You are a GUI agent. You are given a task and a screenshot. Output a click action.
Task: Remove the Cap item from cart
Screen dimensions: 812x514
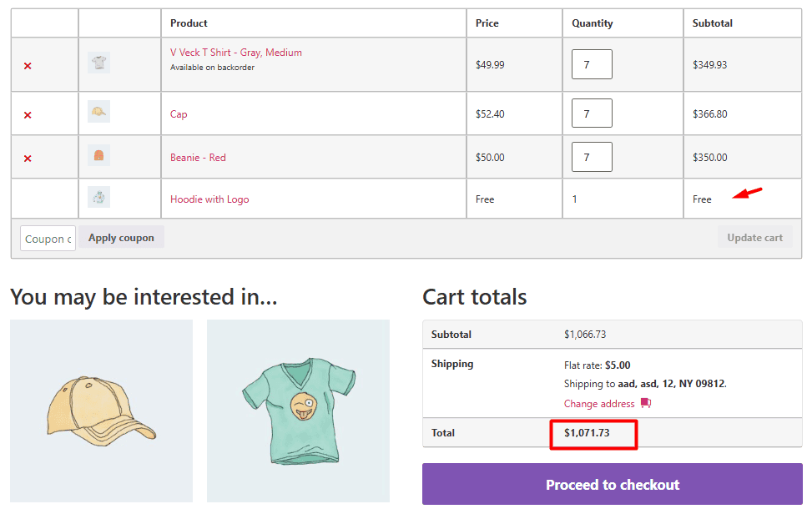[28, 114]
